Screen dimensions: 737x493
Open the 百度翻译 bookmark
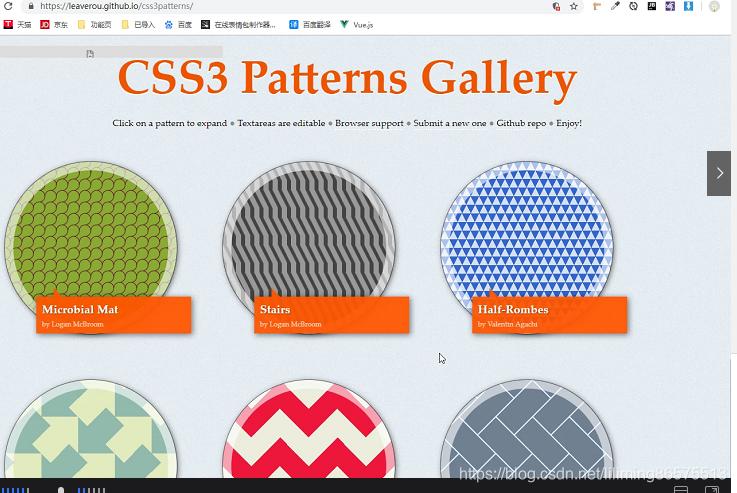pos(310,24)
